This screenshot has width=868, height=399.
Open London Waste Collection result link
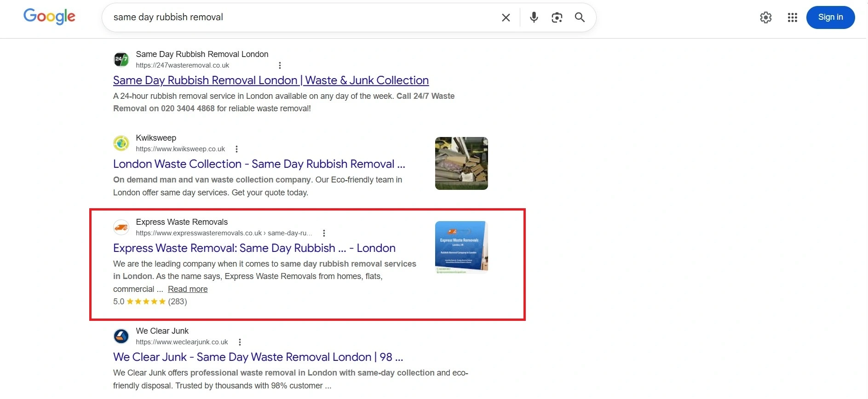pyautogui.click(x=259, y=164)
